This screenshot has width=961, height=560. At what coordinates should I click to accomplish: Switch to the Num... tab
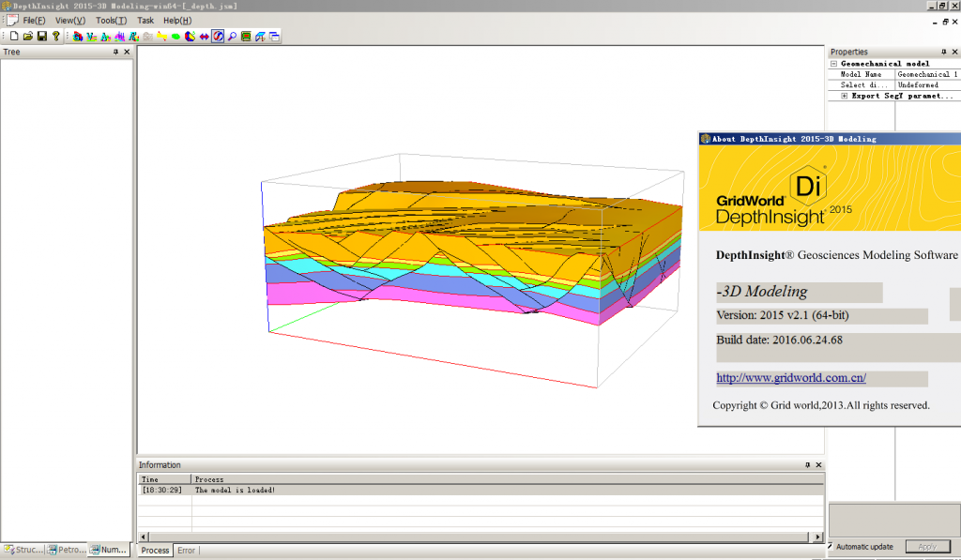(x=109, y=550)
